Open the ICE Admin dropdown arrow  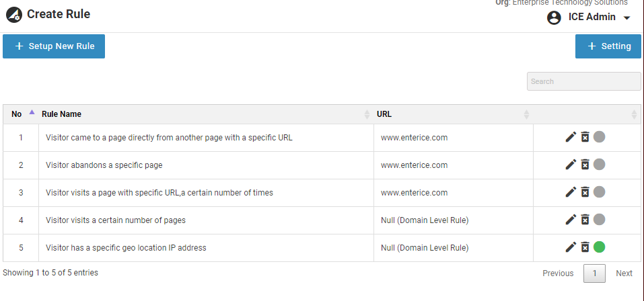pos(627,18)
